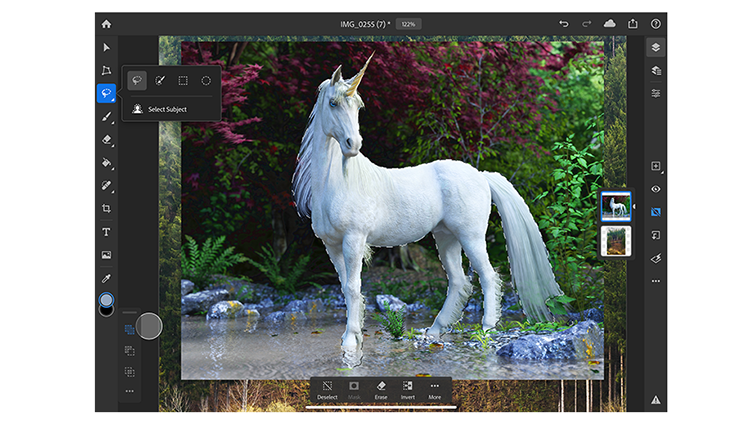The image size is (750, 422).
Task: Toggle the compact layers view
Action: [656, 47]
